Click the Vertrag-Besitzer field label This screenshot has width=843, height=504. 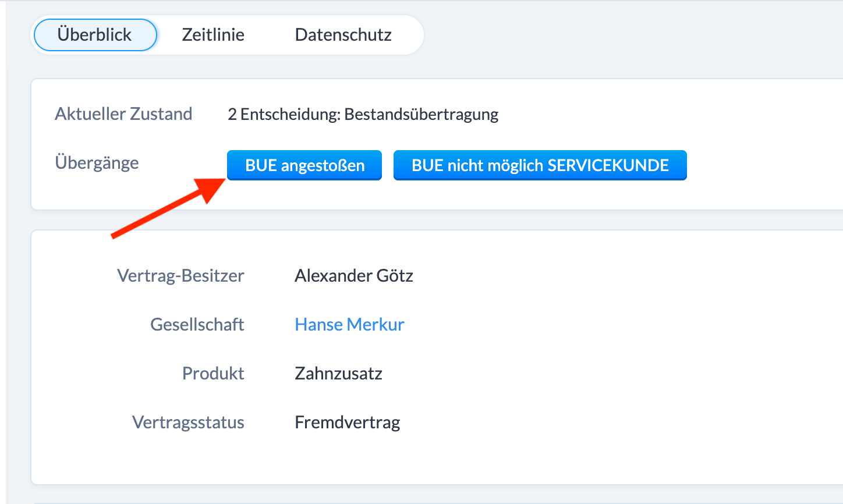point(180,275)
